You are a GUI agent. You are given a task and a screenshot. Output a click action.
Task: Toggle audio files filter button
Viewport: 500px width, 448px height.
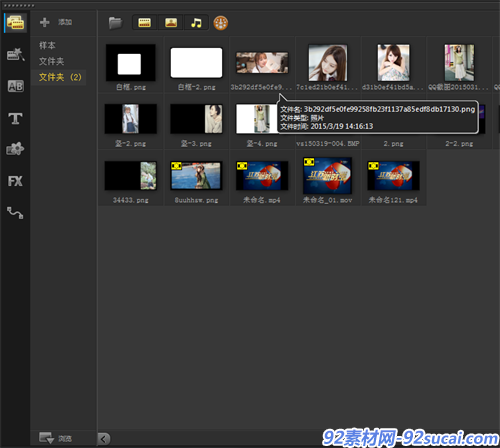(x=196, y=23)
